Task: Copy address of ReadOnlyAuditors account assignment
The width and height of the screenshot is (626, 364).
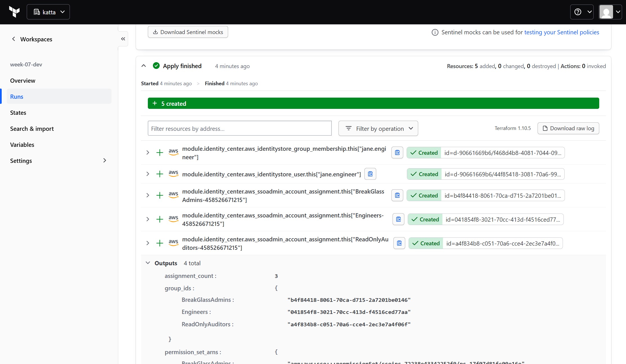Action: point(399,243)
